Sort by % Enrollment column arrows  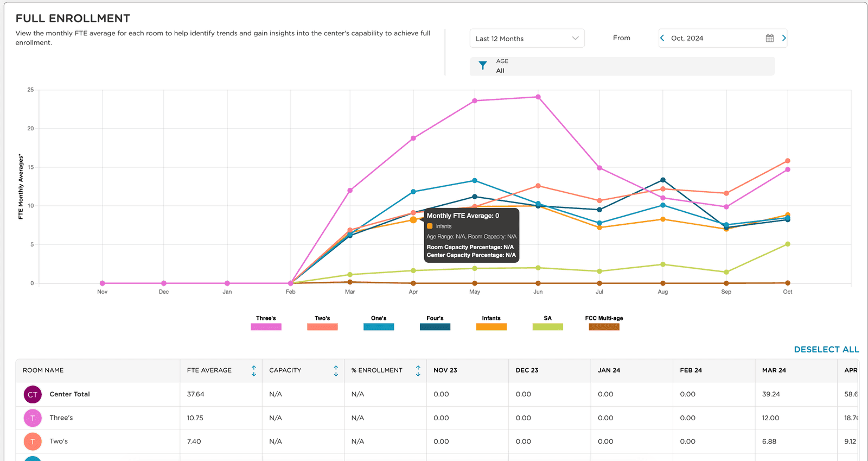pos(418,370)
